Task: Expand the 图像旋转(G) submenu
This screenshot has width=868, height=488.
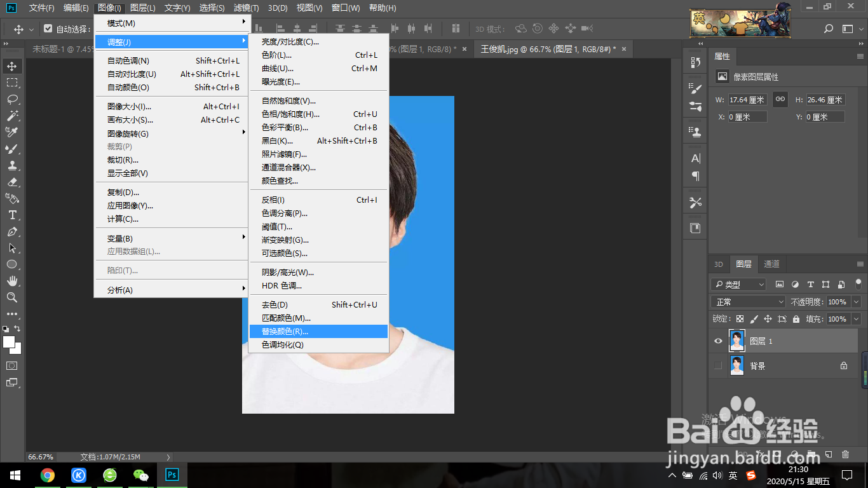Action: click(171, 133)
